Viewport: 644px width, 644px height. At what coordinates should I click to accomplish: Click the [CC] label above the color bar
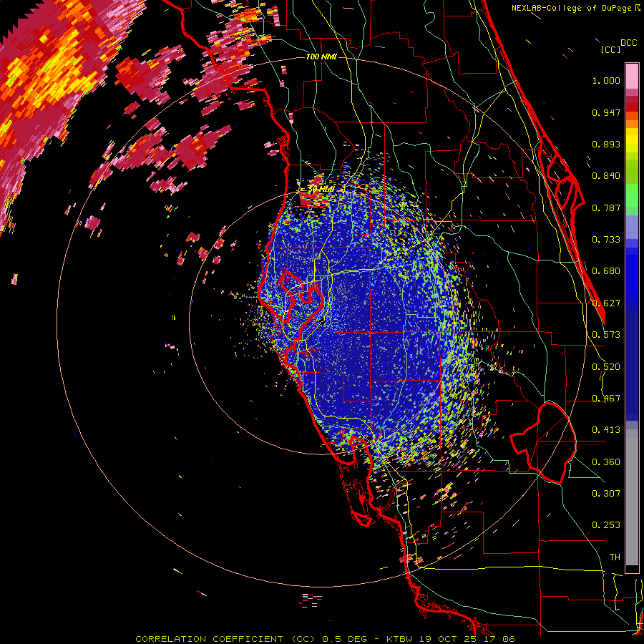610,49
